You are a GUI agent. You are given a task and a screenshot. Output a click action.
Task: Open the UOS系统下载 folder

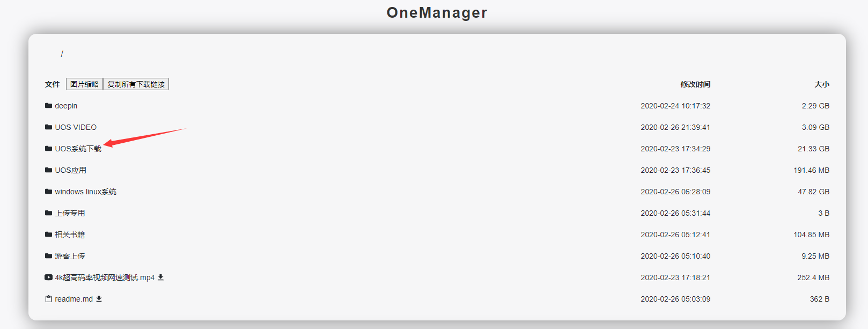point(78,149)
